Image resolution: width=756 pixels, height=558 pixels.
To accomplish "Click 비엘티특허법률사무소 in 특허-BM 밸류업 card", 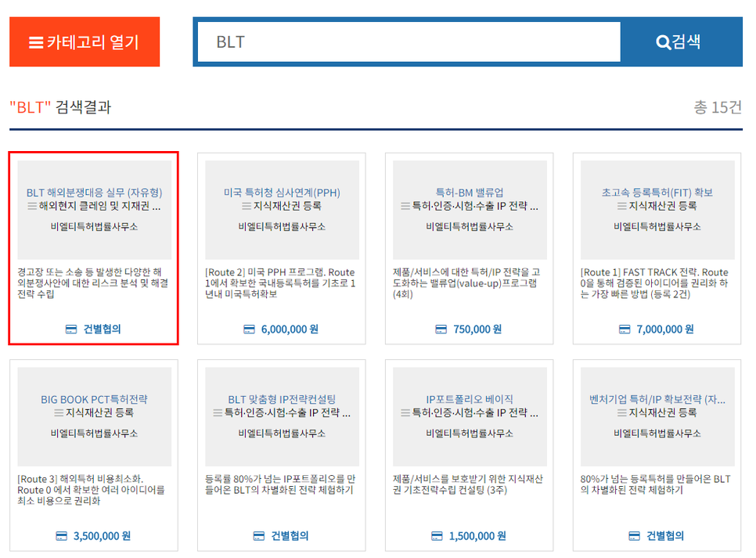I will [470, 227].
